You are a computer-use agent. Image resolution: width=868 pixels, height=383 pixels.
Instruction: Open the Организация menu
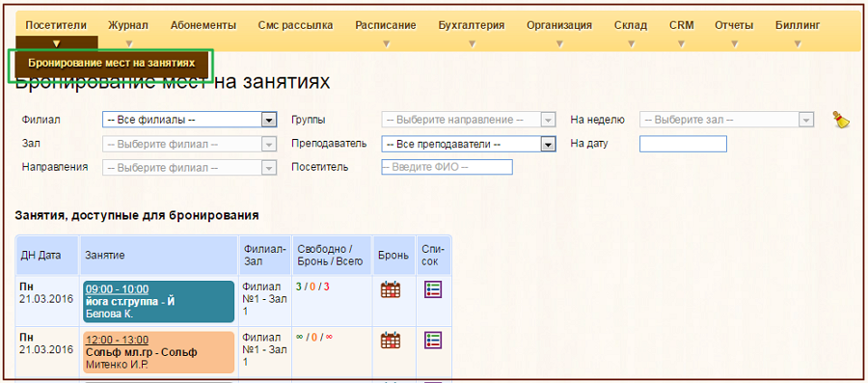tap(559, 25)
